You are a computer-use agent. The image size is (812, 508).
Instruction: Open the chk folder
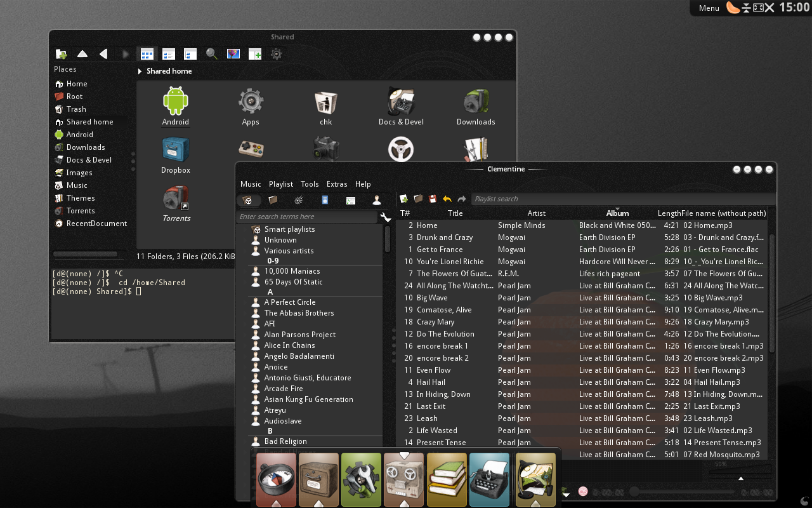pyautogui.click(x=325, y=101)
